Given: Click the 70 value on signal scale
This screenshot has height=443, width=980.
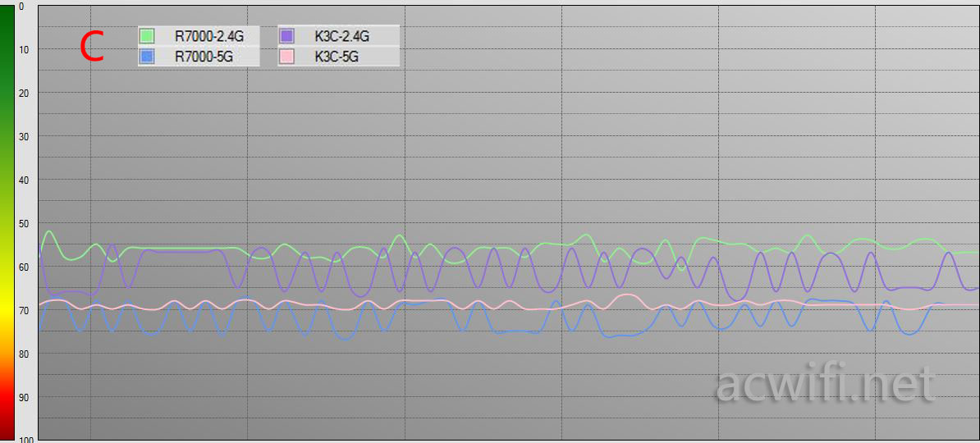Looking at the screenshot, I should pos(24,311).
